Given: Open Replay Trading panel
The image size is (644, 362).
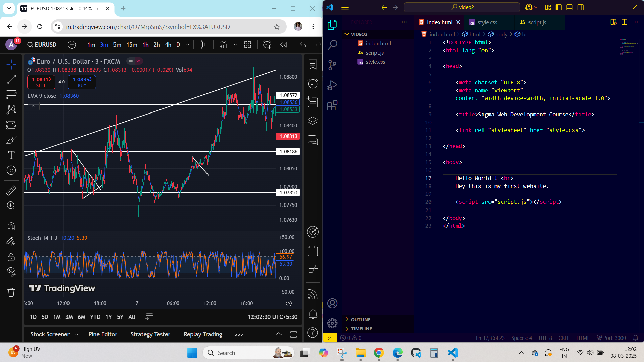Looking at the screenshot, I should pos(203,334).
